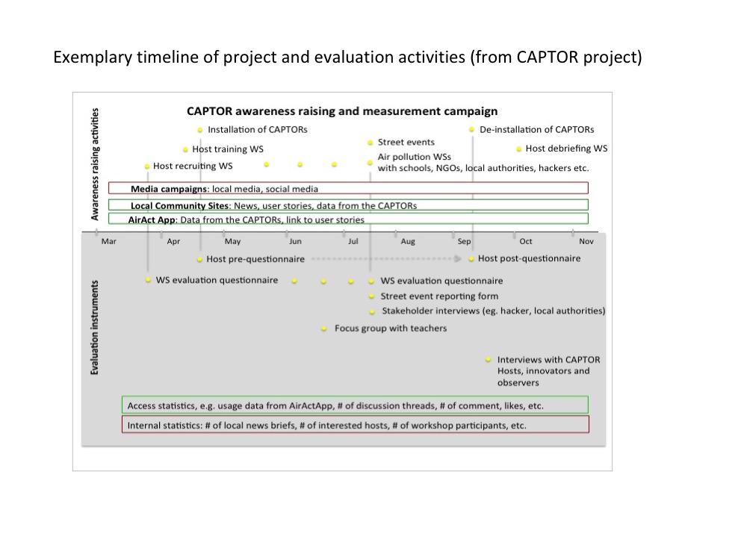Click the vertical 'Awareness raising activities' label
The image size is (747, 560).
95,164
